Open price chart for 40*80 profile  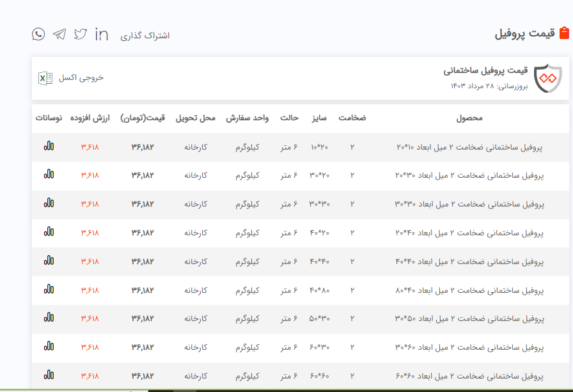pyautogui.click(x=49, y=290)
